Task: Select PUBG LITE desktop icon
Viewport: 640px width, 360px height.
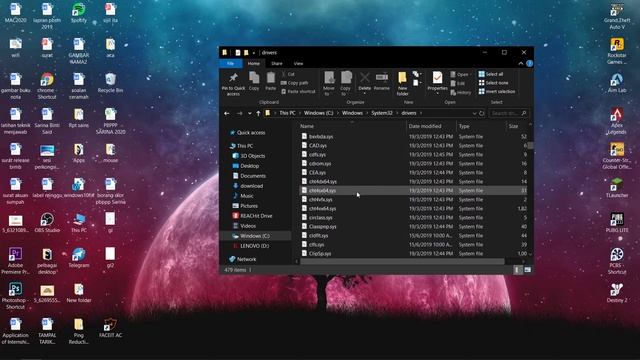Action: click(617, 222)
